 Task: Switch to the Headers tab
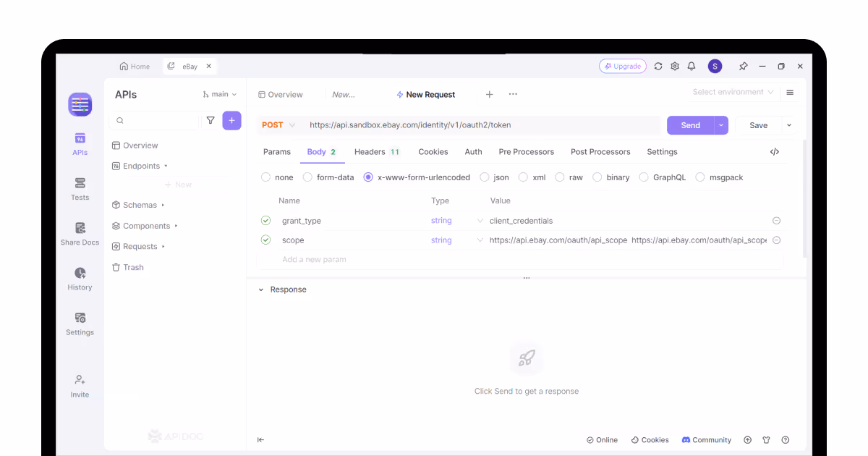[x=377, y=152]
